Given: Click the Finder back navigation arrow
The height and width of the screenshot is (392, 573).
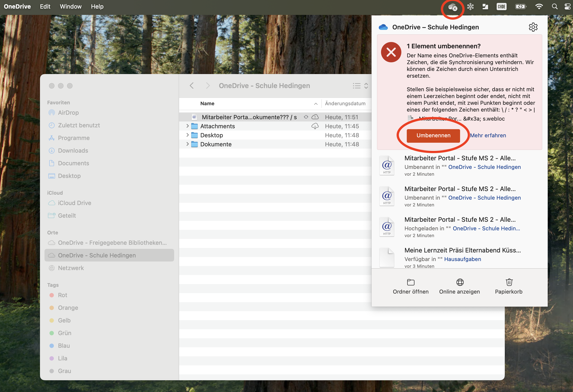Looking at the screenshot, I should click(x=192, y=86).
